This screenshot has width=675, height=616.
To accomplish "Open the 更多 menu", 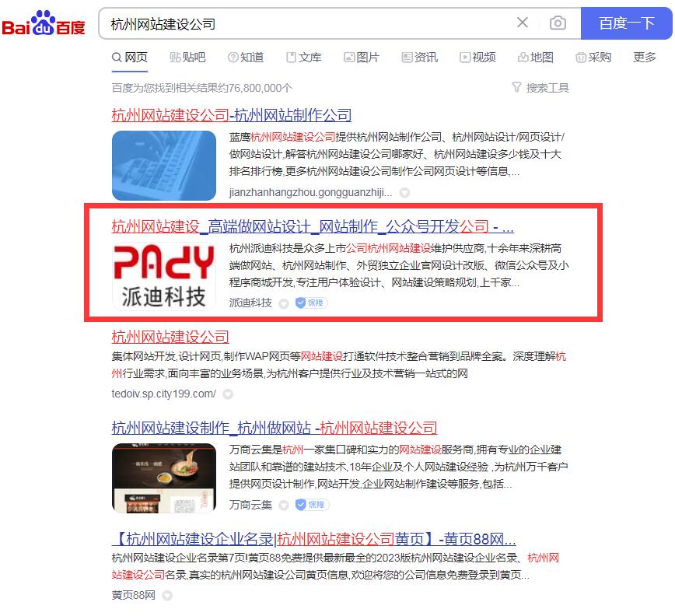I will pos(644,58).
